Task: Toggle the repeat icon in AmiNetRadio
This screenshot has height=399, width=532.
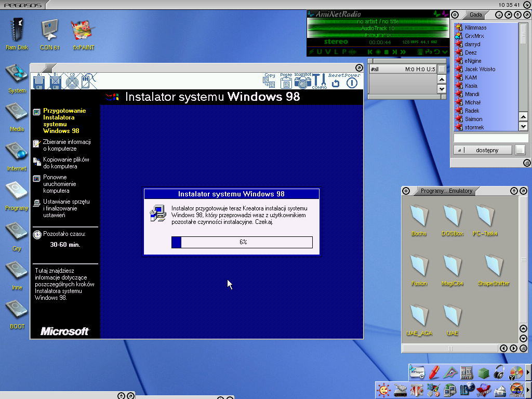Action: coord(437,52)
